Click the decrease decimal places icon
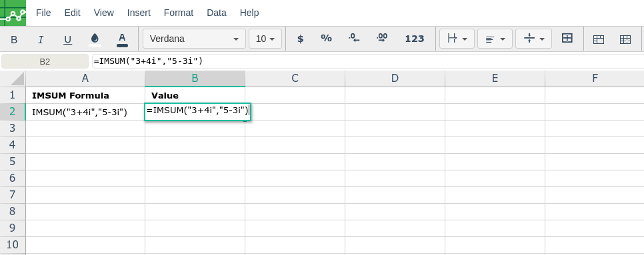Viewport: 644px width, 255px height. [x=354, y=39]
